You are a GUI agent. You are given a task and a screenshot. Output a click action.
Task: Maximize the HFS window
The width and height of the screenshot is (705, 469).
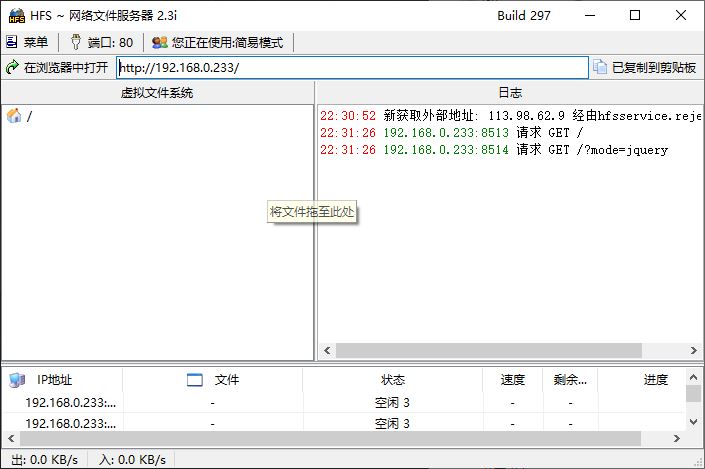pos(635,15)
